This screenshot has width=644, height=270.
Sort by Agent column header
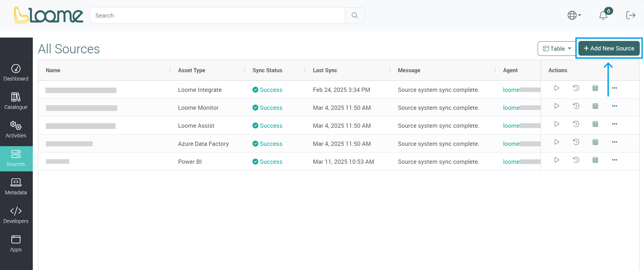tap(510, 70)
